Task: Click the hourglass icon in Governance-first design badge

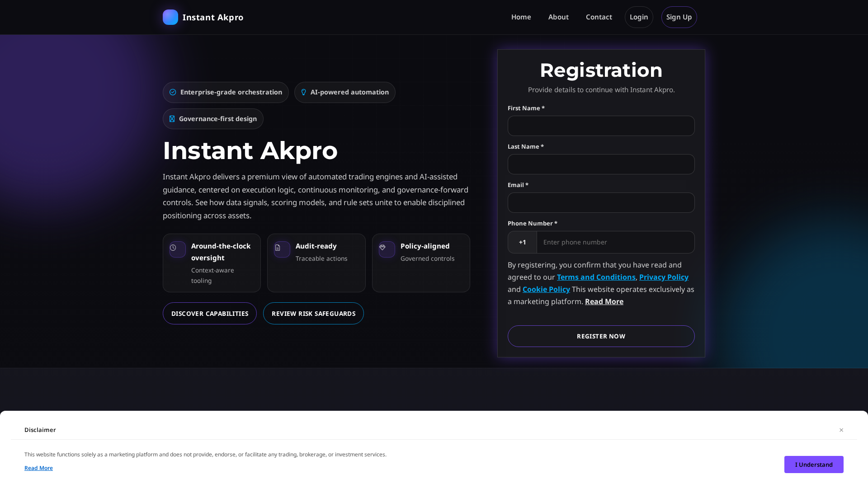Action: [x=172, y=119]
